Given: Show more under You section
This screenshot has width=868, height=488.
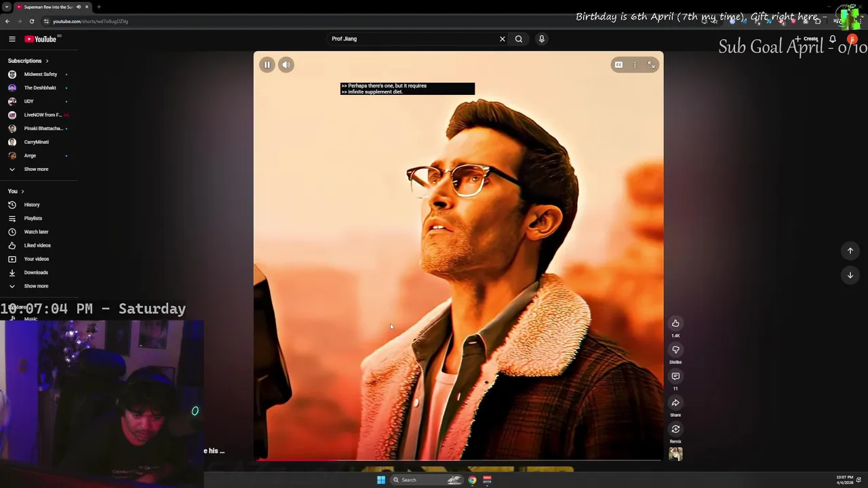Looking at the screenshot, I should pos(38,286).
